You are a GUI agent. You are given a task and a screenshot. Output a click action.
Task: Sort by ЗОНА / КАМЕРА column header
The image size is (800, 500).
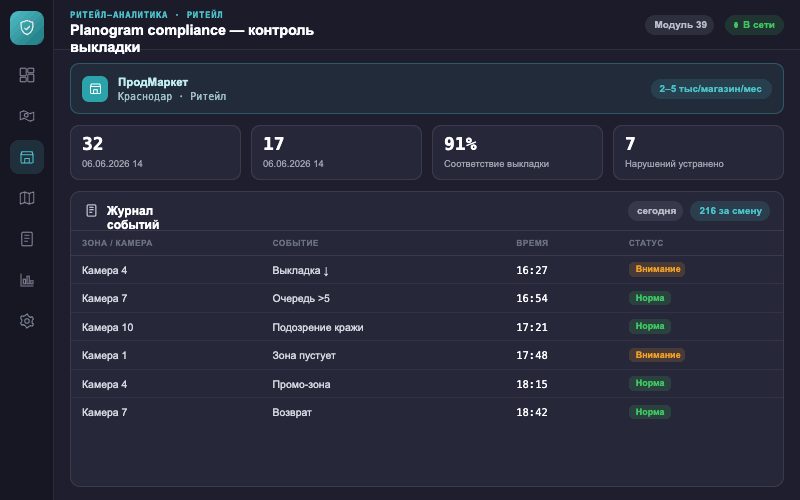pos(117,243)
